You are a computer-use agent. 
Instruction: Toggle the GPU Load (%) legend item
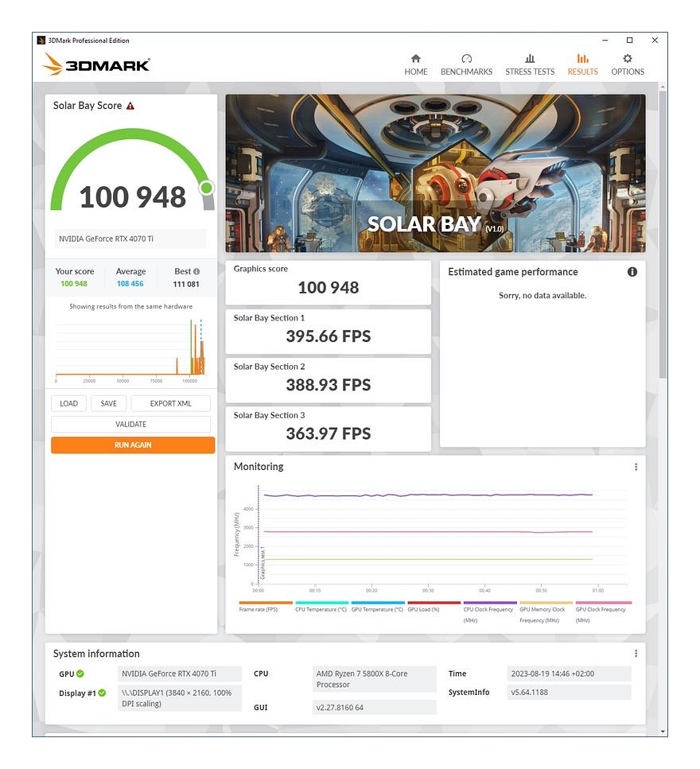(x=434, y=607)
